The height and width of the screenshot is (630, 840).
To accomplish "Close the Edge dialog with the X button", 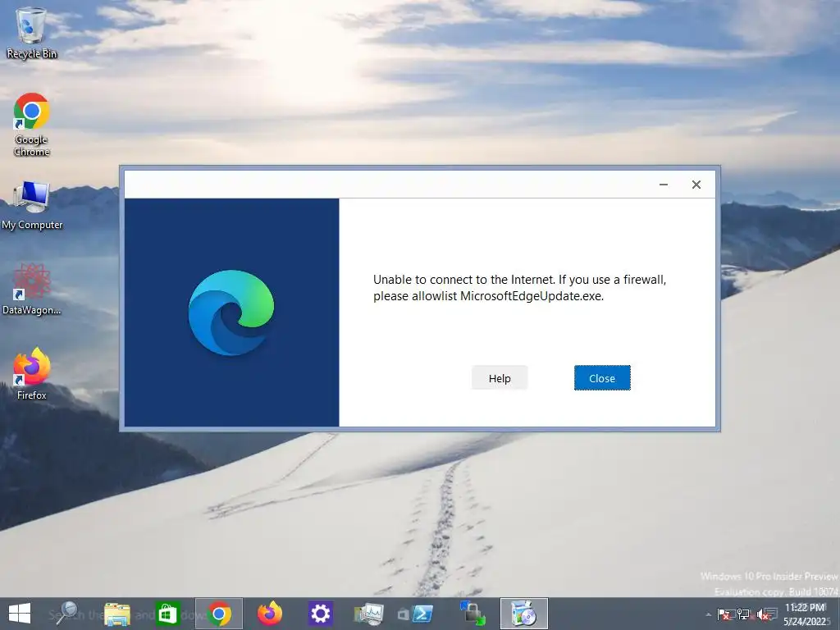I will (696, 185).
